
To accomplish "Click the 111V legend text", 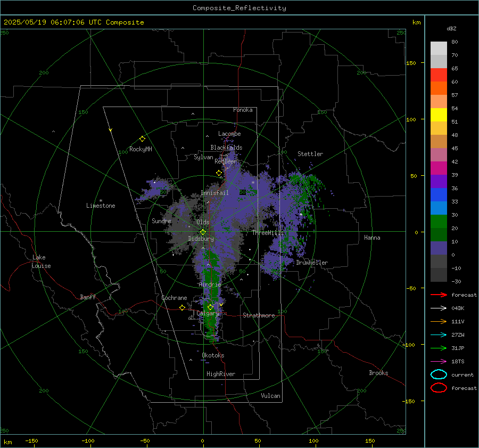I will pos(458,321).
